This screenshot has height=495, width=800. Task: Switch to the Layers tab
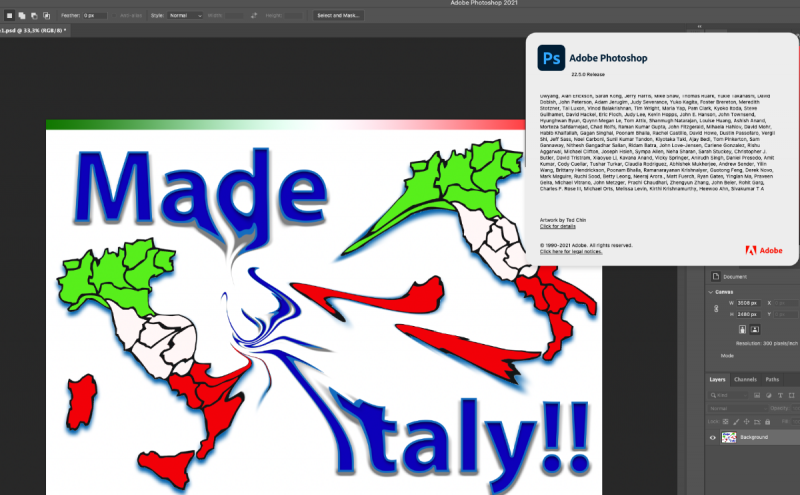[717, 379]
